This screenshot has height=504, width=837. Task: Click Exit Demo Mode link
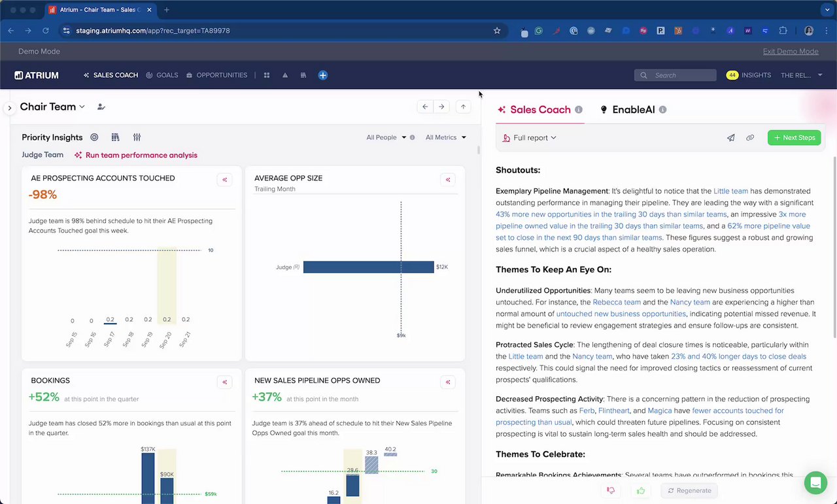point(791,52)
